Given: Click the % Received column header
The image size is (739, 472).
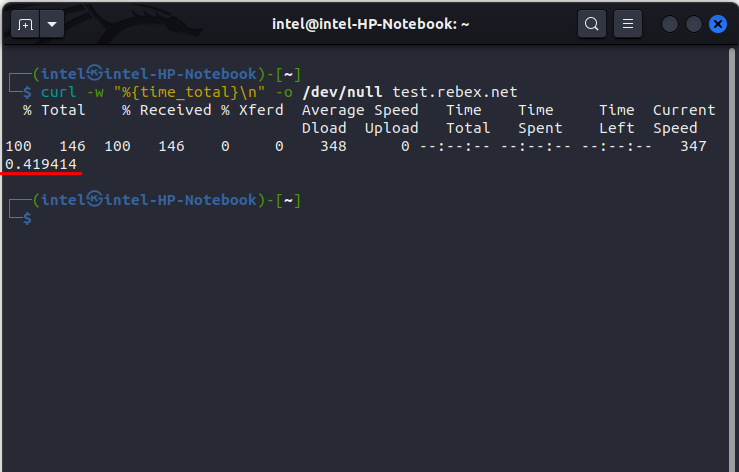Looking at the screenshot, I should point(167,110).
